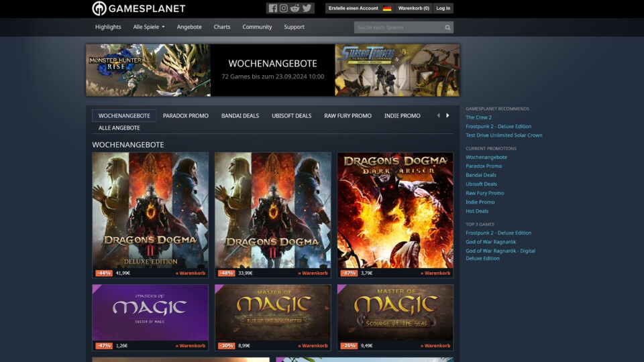
Task: Add the 1,26€ DLC to Warenkorb
Action: [191, 346]
